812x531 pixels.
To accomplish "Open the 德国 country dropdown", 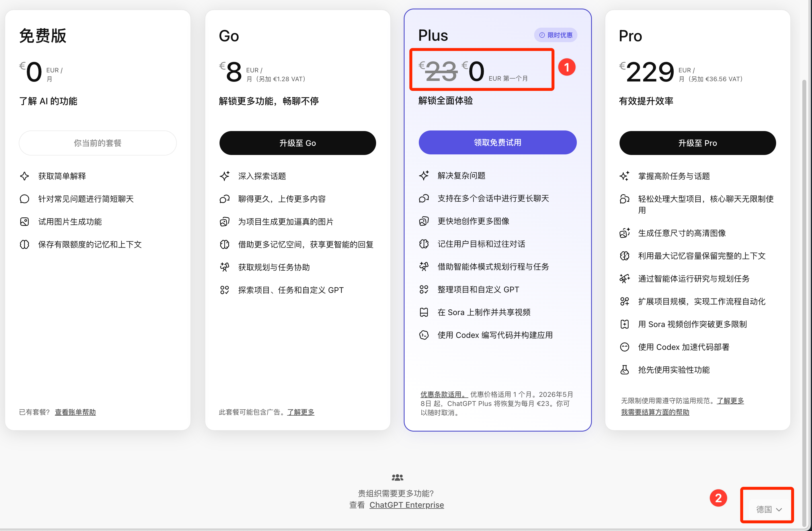I will point(769,509).
